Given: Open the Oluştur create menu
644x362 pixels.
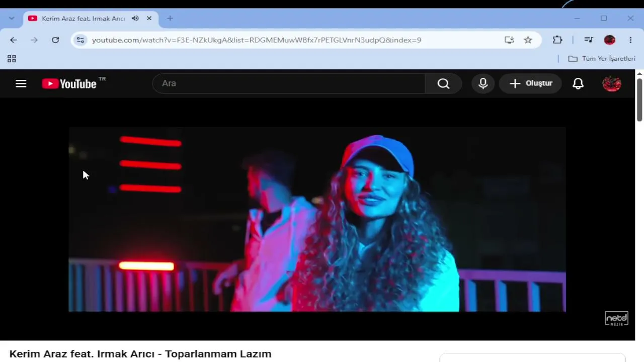Looking at the screenshot, I should [531, 83].
